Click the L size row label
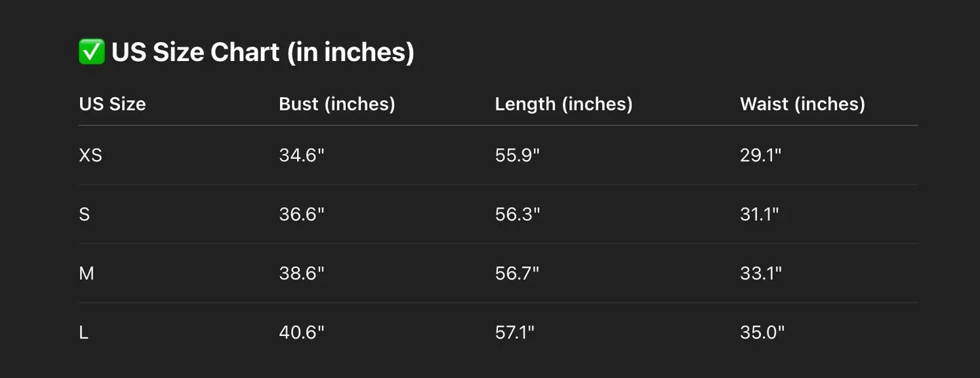Viewport: 980px width, 378px height. pos(83,333)
